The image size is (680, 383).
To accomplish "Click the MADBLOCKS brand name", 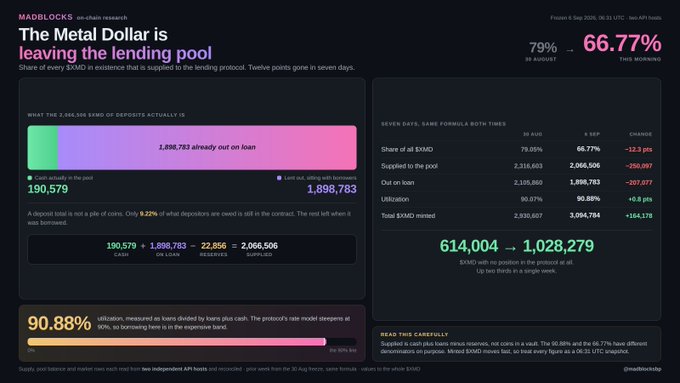I will coord(46,17).
